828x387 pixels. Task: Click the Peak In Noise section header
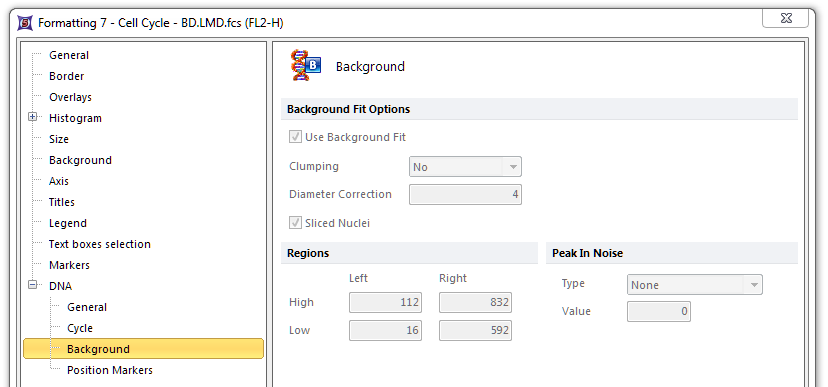[x=672, y=253]
